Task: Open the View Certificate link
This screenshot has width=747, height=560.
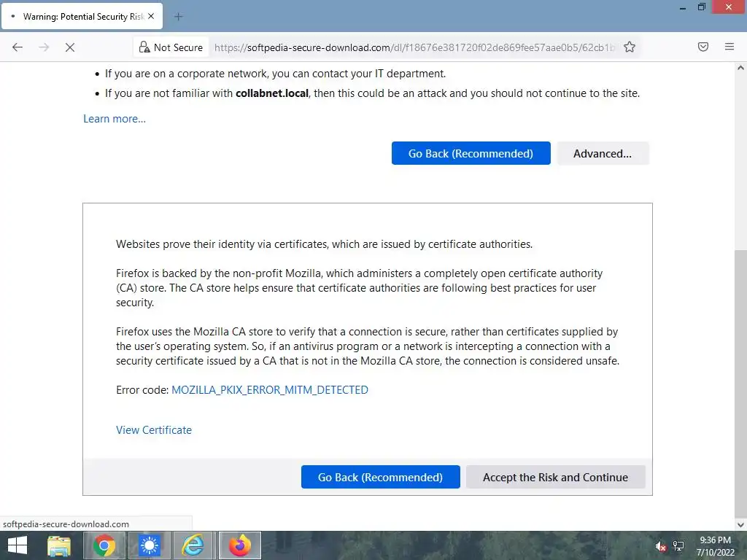Action: click(x=154, y=430)
